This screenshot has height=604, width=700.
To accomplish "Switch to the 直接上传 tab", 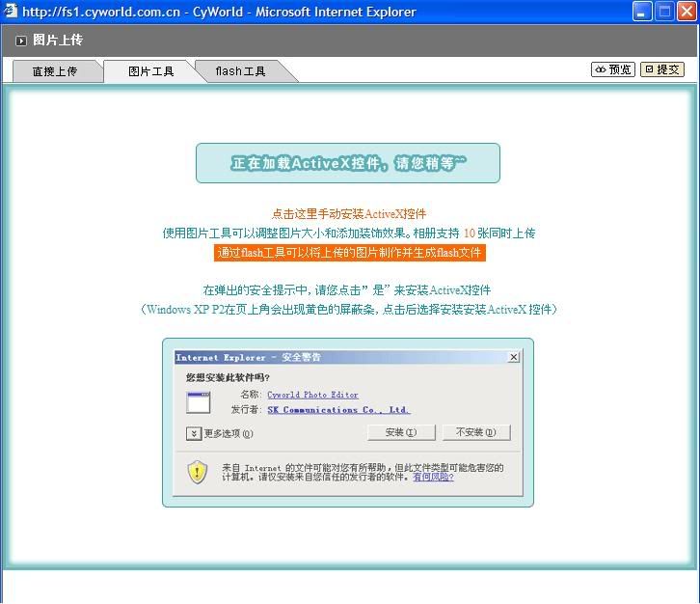I will 55,71.
